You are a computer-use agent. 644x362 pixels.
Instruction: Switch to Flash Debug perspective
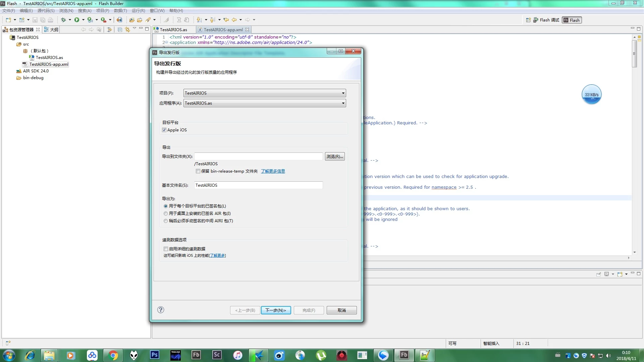[x=546, y=20]
